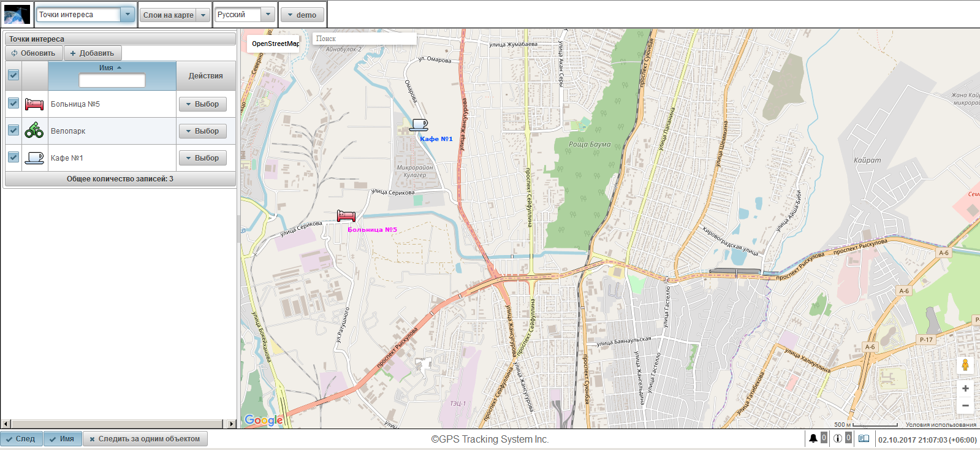Screen dimensions: 980x450
Task: Click the Обновить refresh button
Action: pyautogui.click(x=34, y=53)
